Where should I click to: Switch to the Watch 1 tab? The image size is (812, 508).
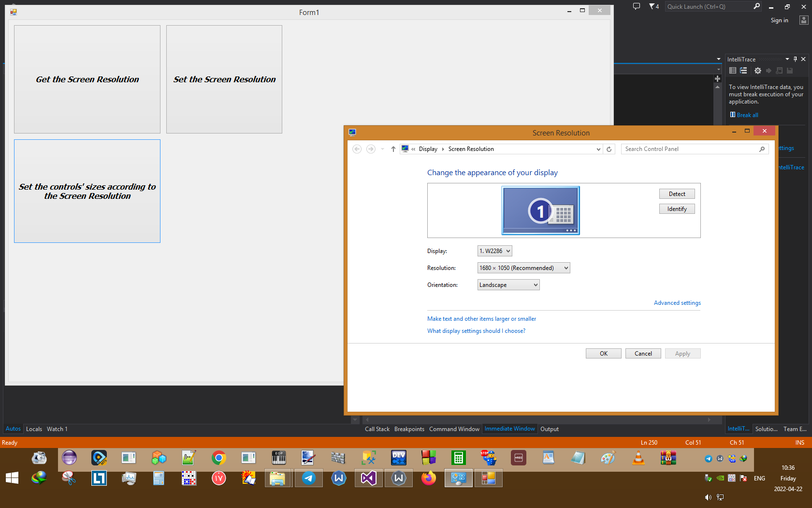(57, 429)
